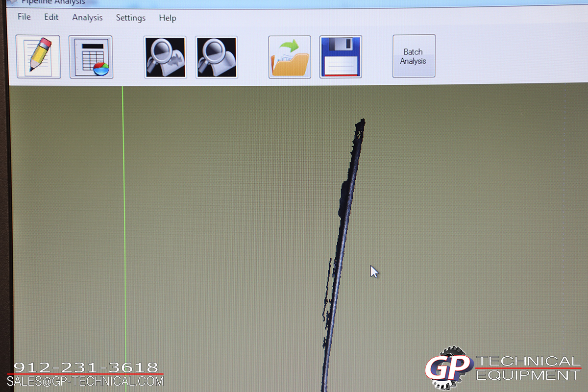Show the Help menu
The width and height of the screenshot is (588, 392).
pyautogui.click(x=167, y=18)
